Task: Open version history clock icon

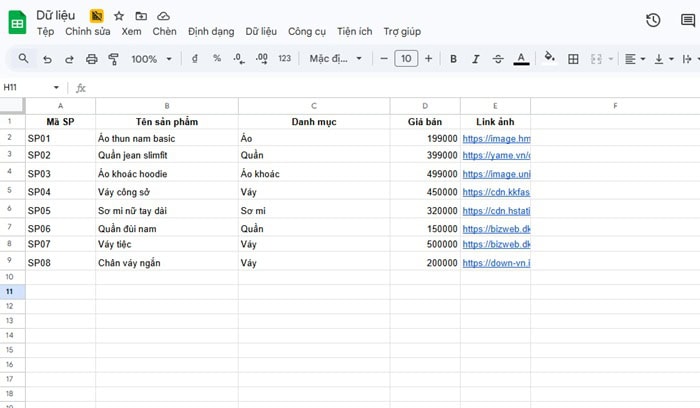Action: [653, 20]
